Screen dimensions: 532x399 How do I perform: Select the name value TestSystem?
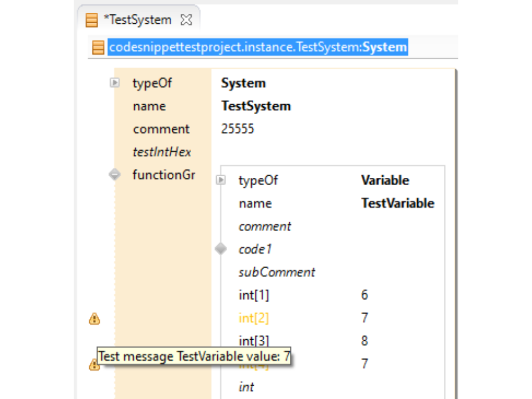255,106
